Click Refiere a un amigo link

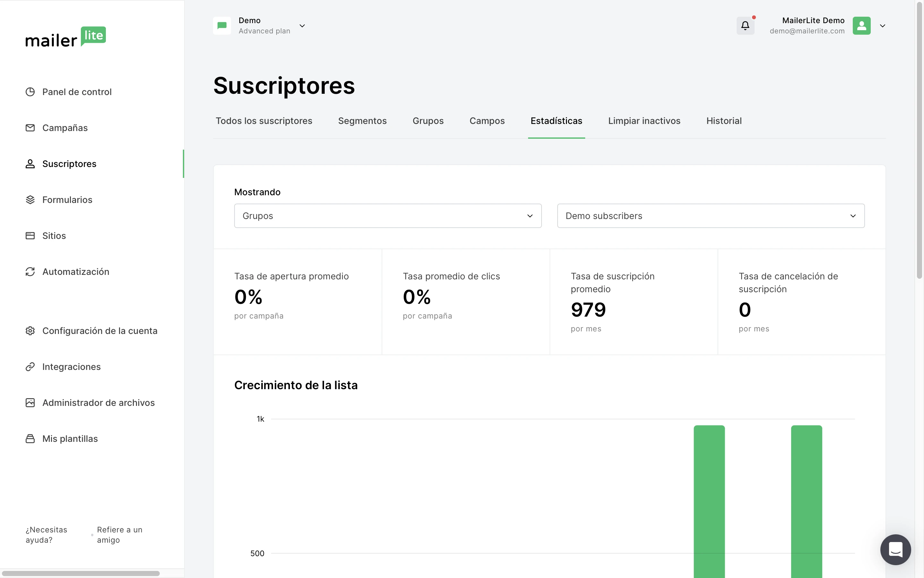tap(119, 535)
